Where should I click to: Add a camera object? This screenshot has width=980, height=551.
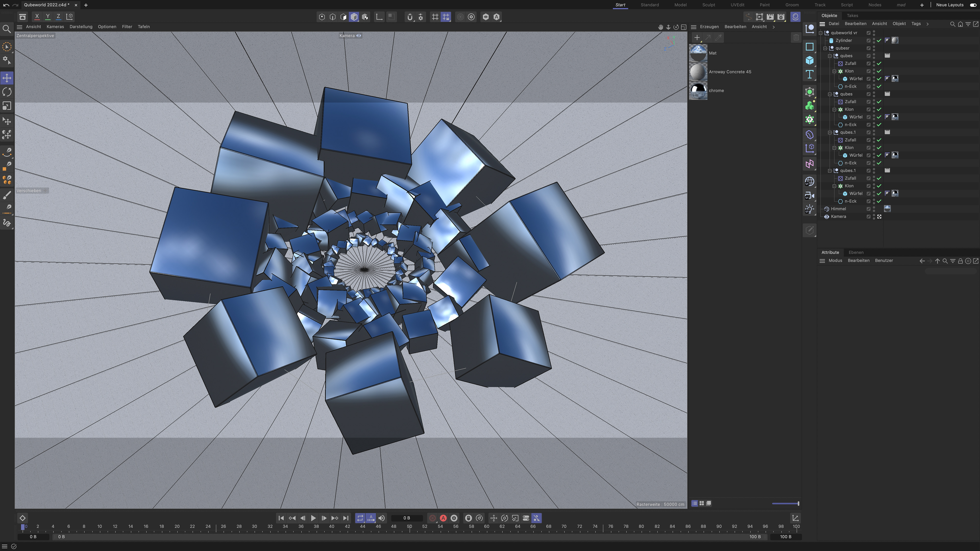coord(810,195)
